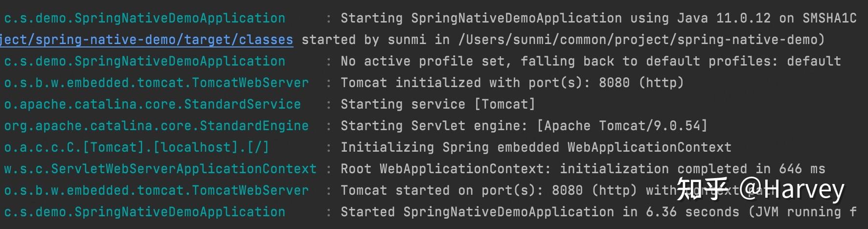Screen dimensions: 868x229
Task: Click the 'Initializing Spring embedded WebApplicationContext' message
Action: click(536, 147)
